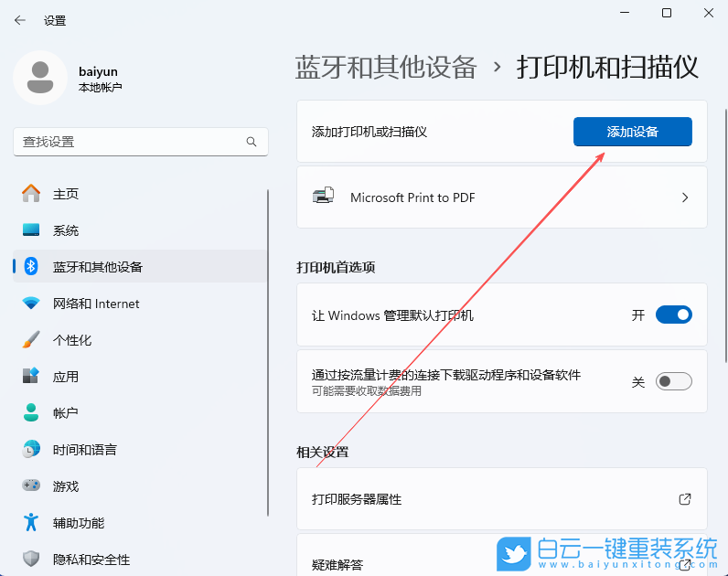This screenshot has width=728, height=576.
Task: Click the Apps icon in sidebar
Action: pos(31,376)
